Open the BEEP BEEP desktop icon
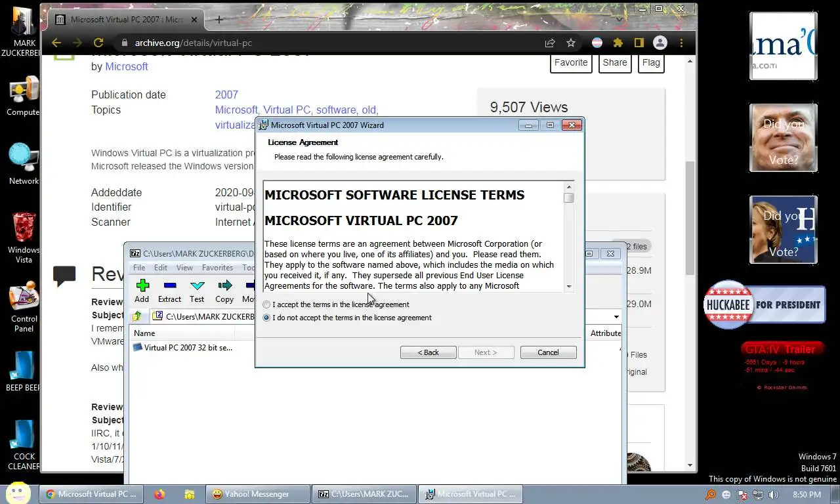Image resolution: width=840 pixels, height=504 pixels. tap(24, 371)
